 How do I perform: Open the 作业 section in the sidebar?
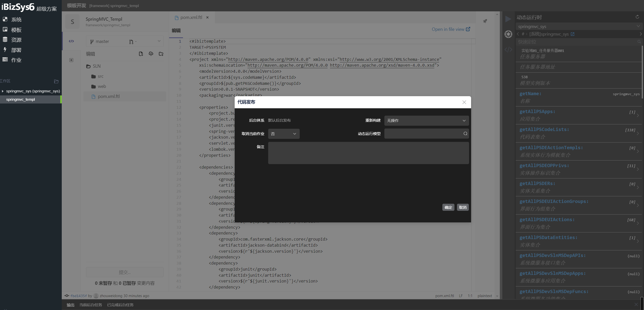coord(12,60)
